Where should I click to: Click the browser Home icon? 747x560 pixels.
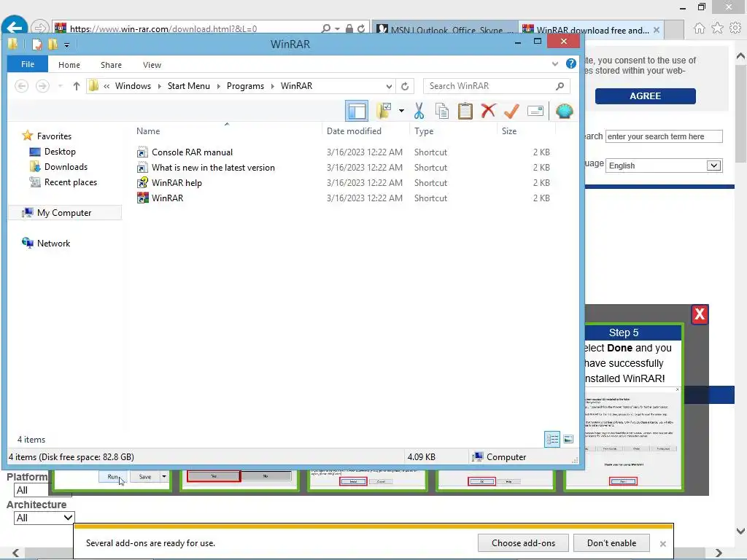coord(699,28)
